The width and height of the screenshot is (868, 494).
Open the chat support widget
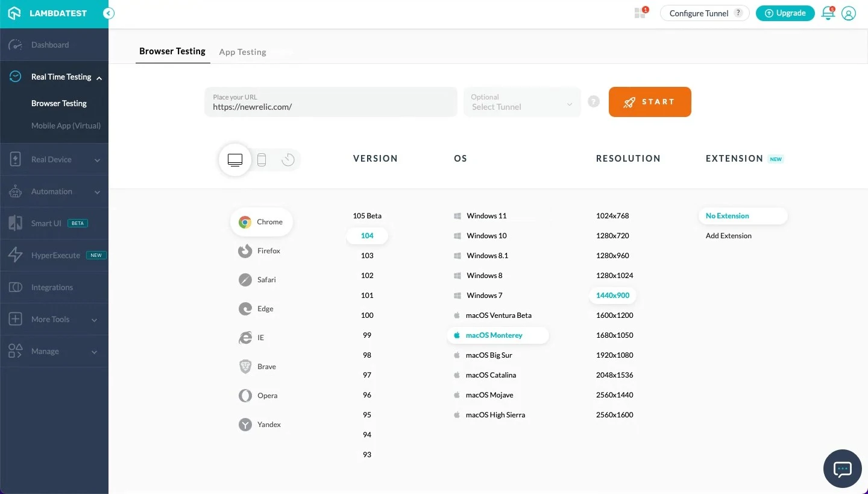(x=842, y=469)
